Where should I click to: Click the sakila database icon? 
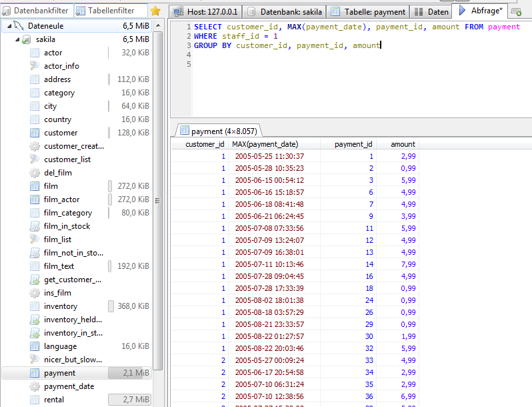27,39
